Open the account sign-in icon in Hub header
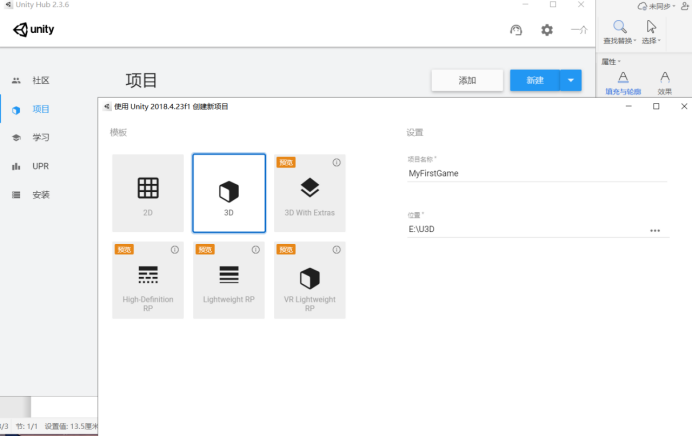693x436 pixels. [x=579, y=30]
